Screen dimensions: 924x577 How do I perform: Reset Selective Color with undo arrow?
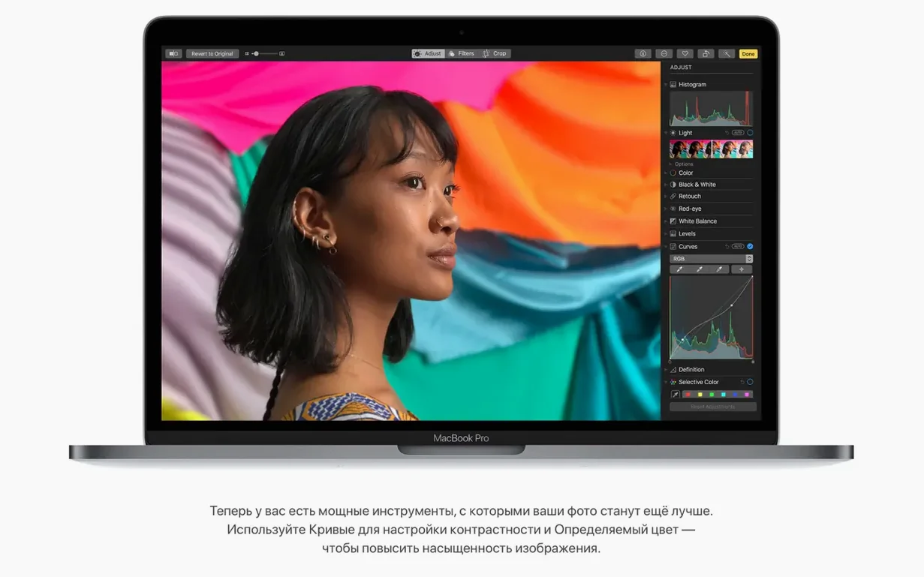[742, 382]
